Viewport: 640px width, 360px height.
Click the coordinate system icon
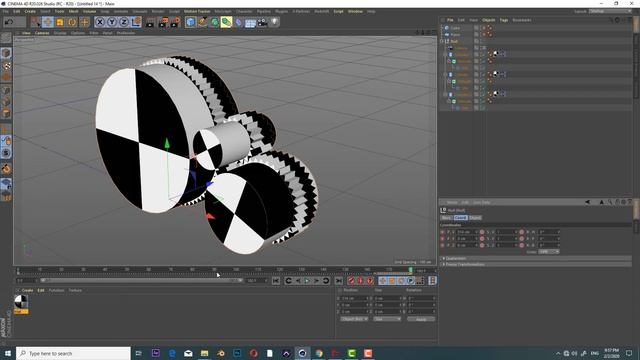[x=136, y=22]
